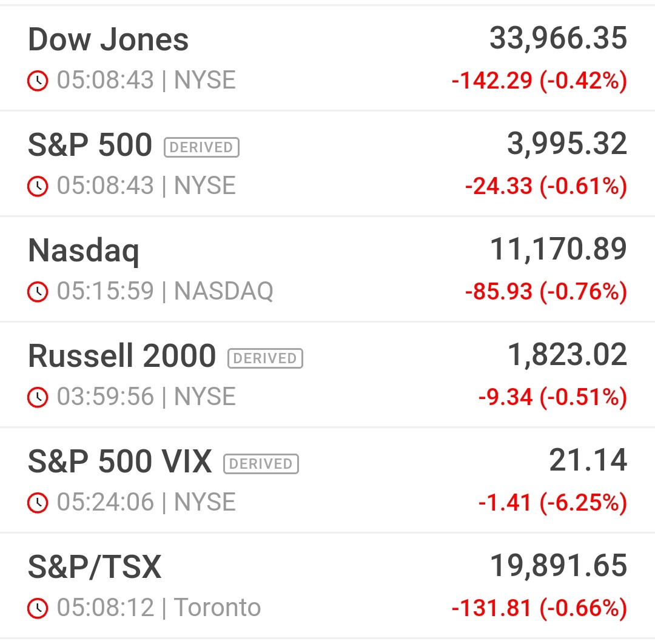
Task: Click the clock icon under Russell 2000
Action: pos(38,398)
